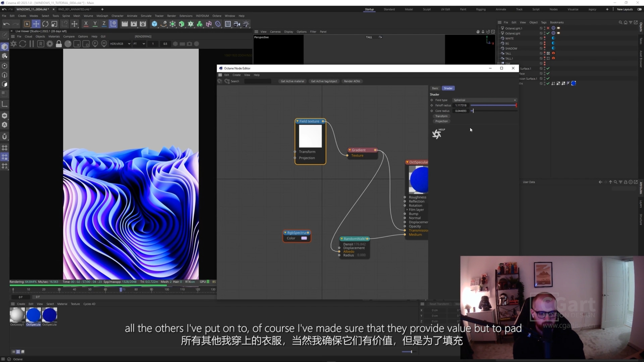Screen dimensions: 644x362
Task: Click the Get Active tag/object button
Action: tap(324, 81)
